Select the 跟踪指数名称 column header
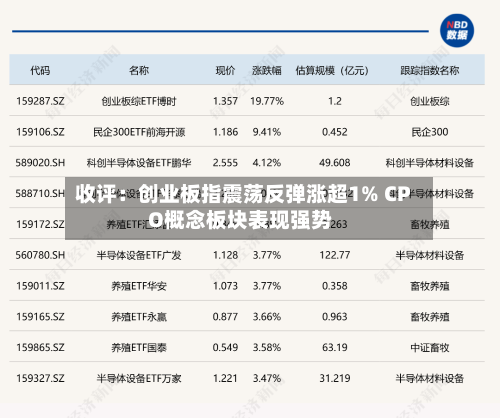This screenshot has height=418, width=500. click(430, 70)
